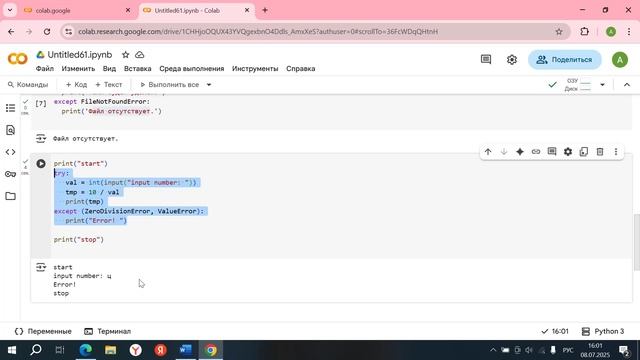Screen dimensions: 640x360
Task: Click Python 3 runtime indicator
Action: (603, 331)
